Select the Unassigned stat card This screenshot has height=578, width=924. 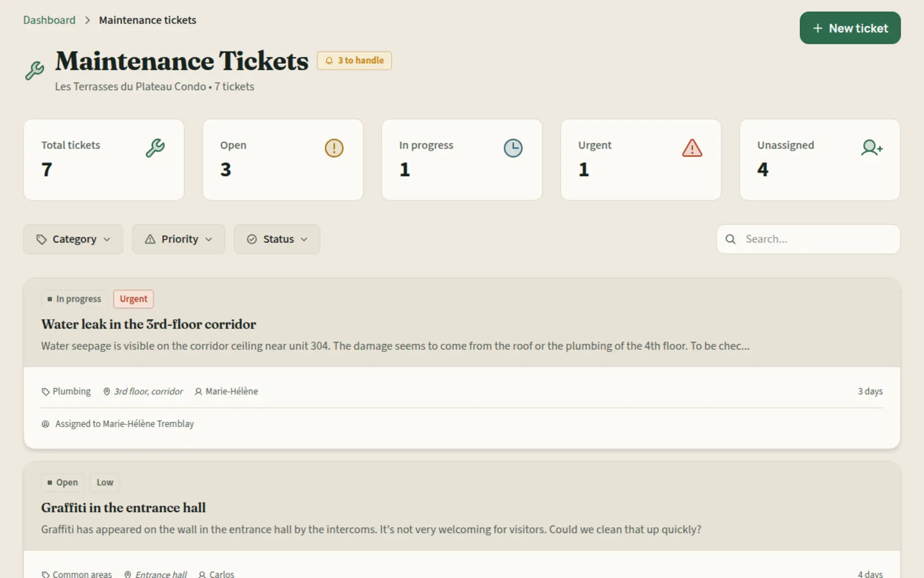[x=820, y=160]
